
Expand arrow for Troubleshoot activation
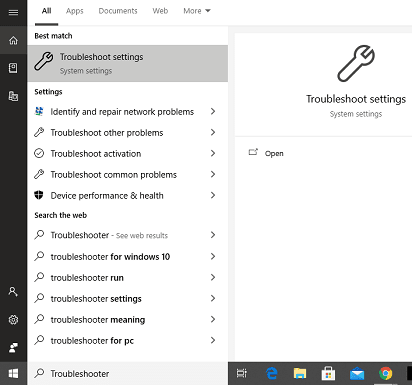(213, 153)
